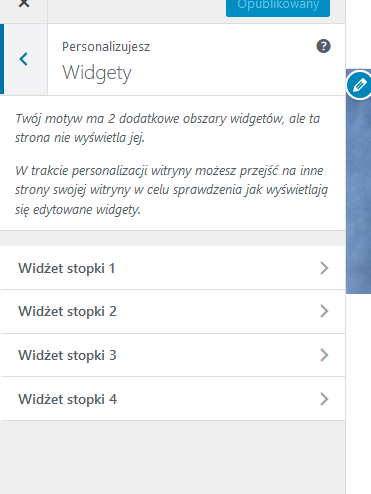371x494 pixels.
Task: Open the Widżet stopki 1 section
Action: point(172,268)
